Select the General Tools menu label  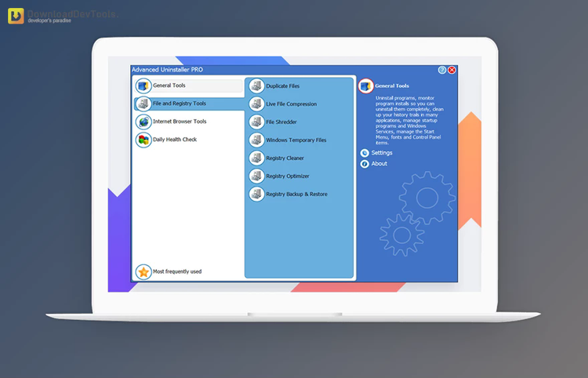pyautogui.click(x=169, y=85)
